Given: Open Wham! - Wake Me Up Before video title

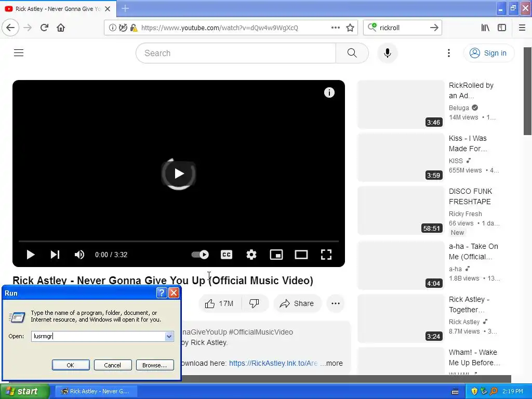Looking at the screenshot, I should point(474,357).
